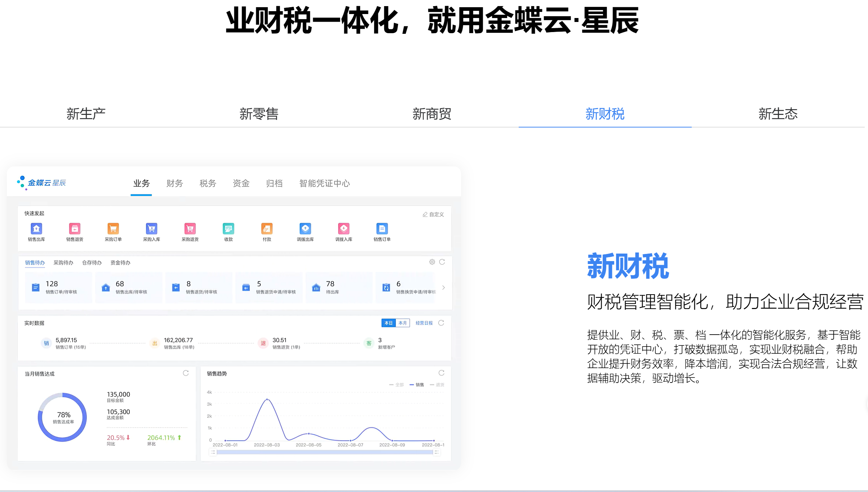The width and height of the screenshot is (868, 492).
Task: Select the 采购待办 to-do tab
Action: (63, 263)
